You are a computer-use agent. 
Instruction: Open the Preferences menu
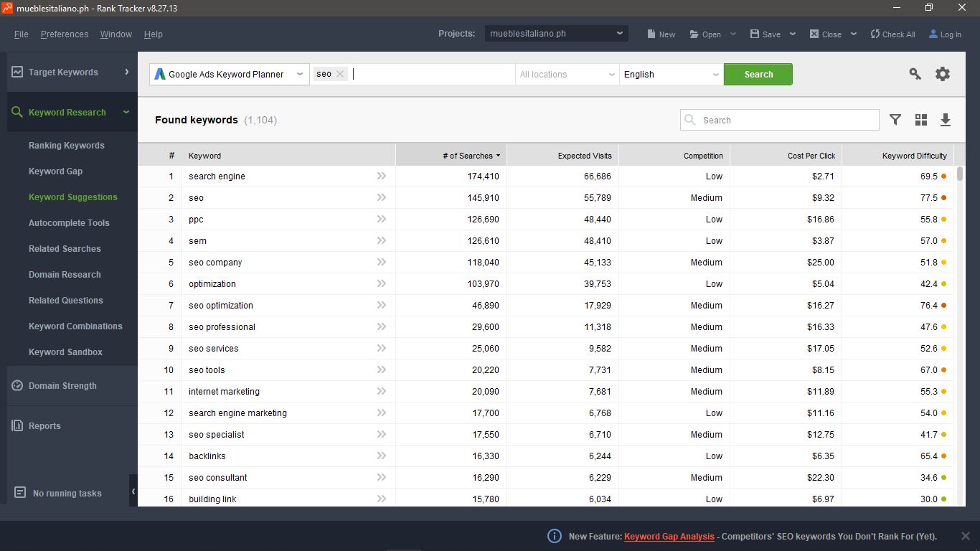[x=65, y=34]
